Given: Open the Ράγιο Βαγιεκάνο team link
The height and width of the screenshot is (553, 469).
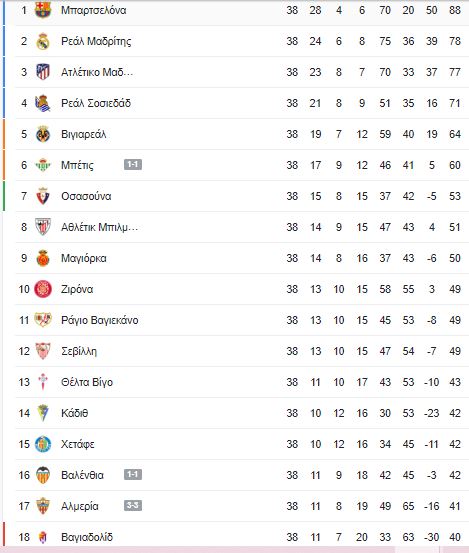Looking at the screenshot, I should pyautogui.click(x=100, y=320).
